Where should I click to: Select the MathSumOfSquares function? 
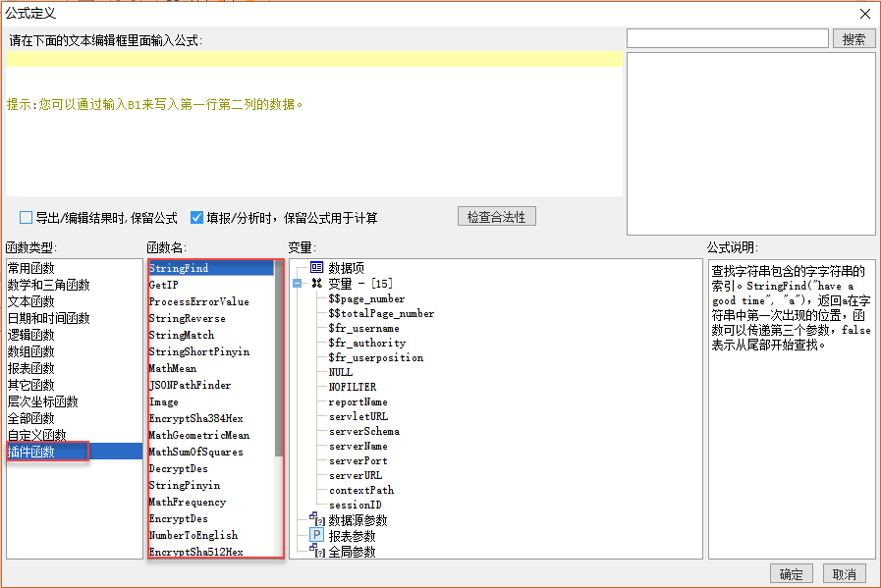click(x=211, y=452)
